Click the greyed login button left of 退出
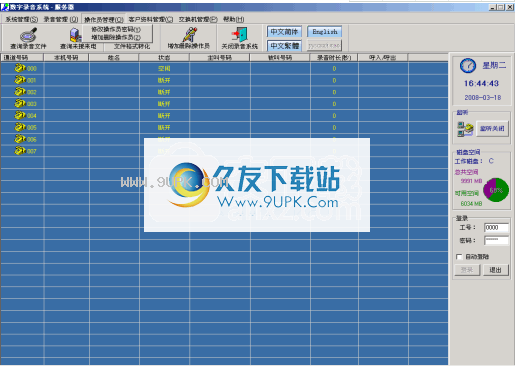515x370 pixels. pos(467,270)
